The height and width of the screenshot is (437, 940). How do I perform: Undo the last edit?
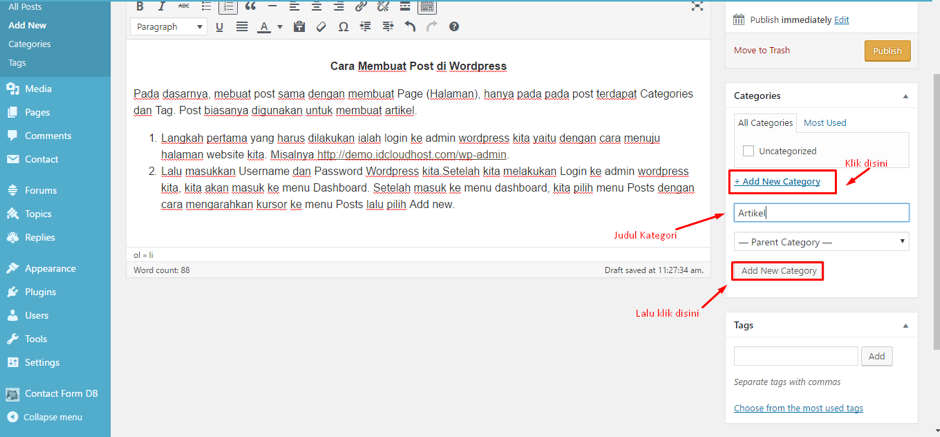pos(410,27)
